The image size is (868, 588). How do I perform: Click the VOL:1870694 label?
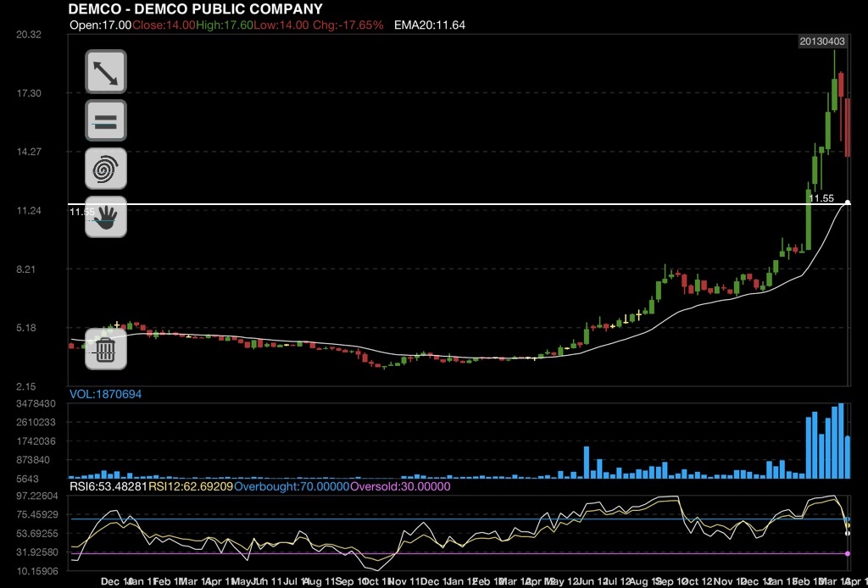click(x=105, y=394)
